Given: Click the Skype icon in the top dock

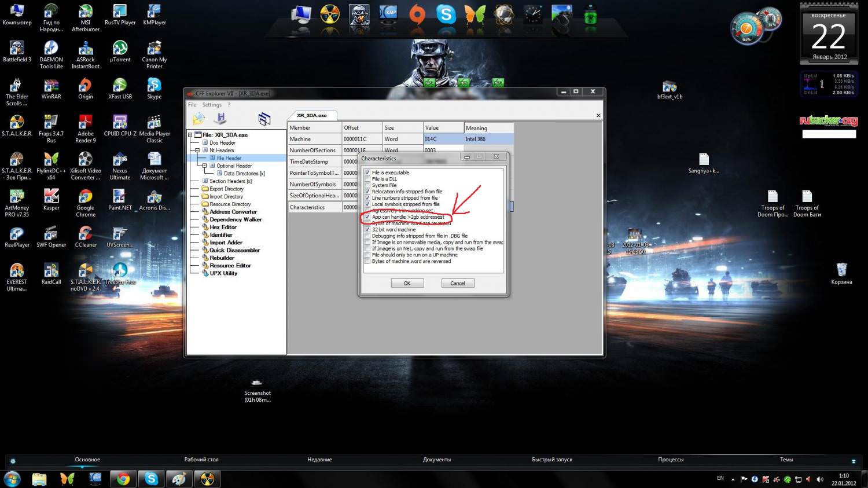Looking at the screenshot, I should point(446,14).
